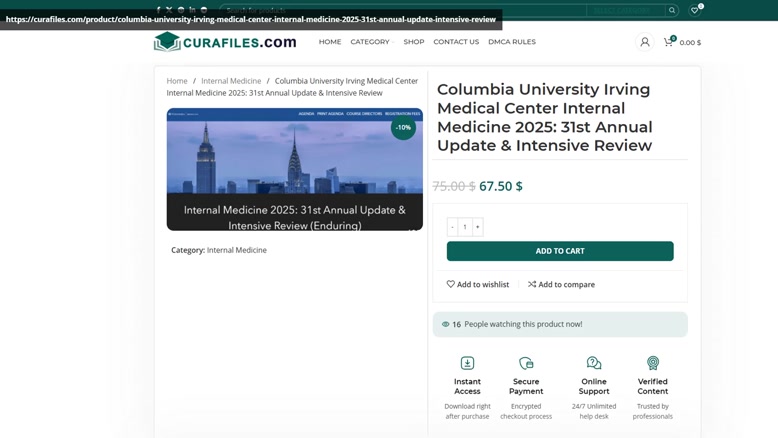Click the 0.00 $ cart total

click(x=690, y=43)
